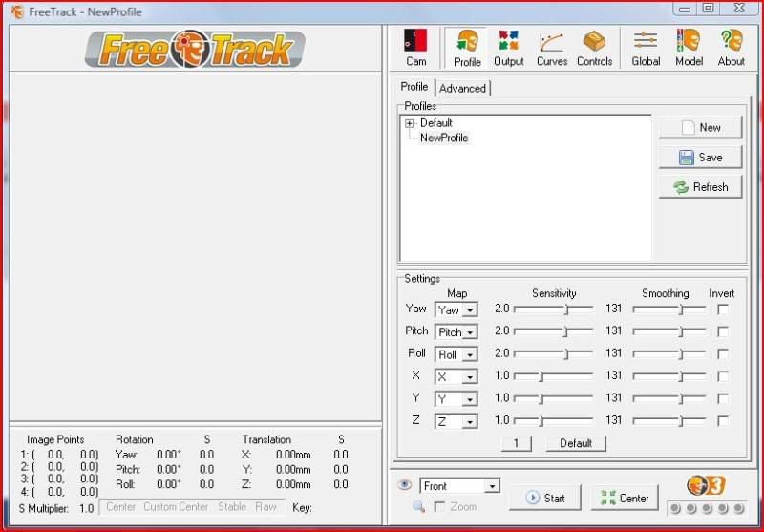Viewport: 764px width, 532px height.
Task: Select the Output toolbar icon
Action: [x=508, y=48]
